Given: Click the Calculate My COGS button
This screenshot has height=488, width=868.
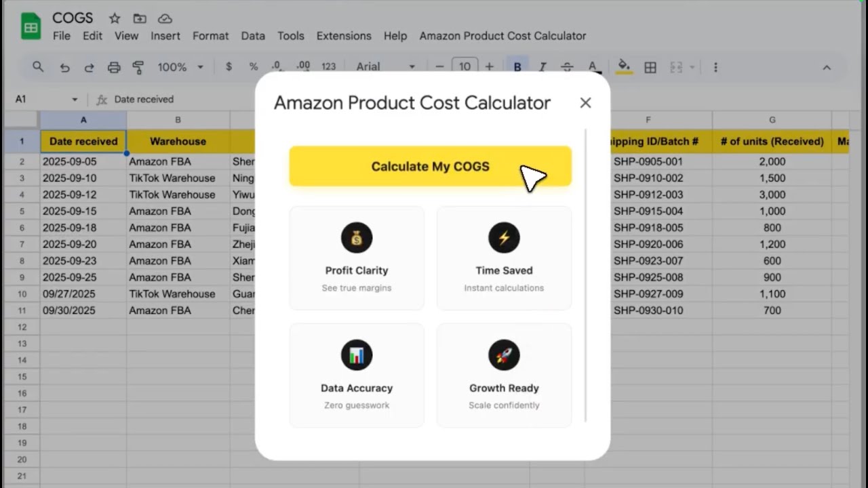Looking at the screenshot, I should click(430, 166).
